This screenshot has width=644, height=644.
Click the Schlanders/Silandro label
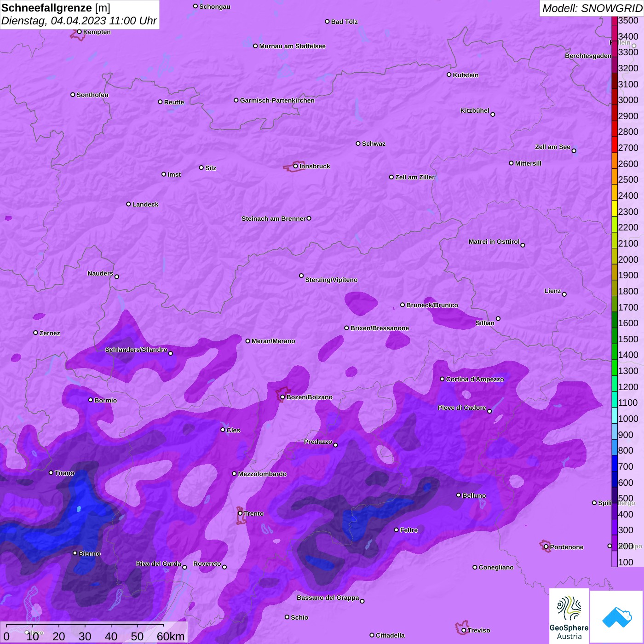point(136,350)
